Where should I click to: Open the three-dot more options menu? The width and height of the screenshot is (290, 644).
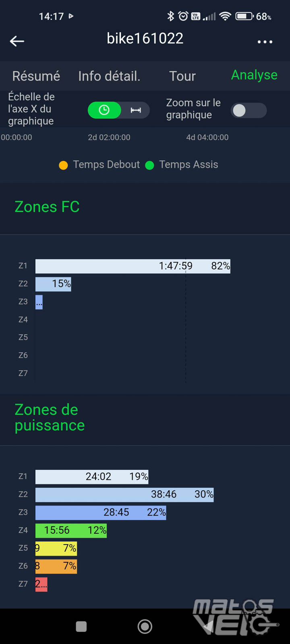coord(265,41)
